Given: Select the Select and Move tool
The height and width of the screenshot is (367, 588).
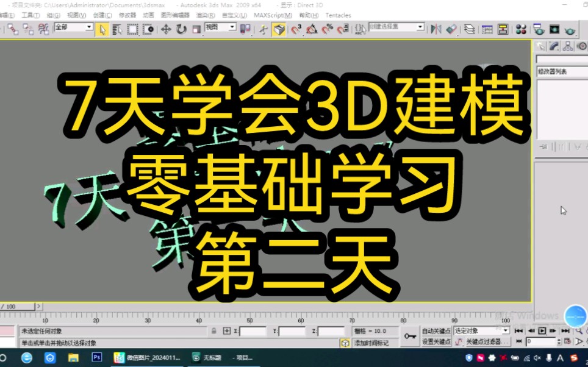Looking at the screenshot, I should point(166,29).
